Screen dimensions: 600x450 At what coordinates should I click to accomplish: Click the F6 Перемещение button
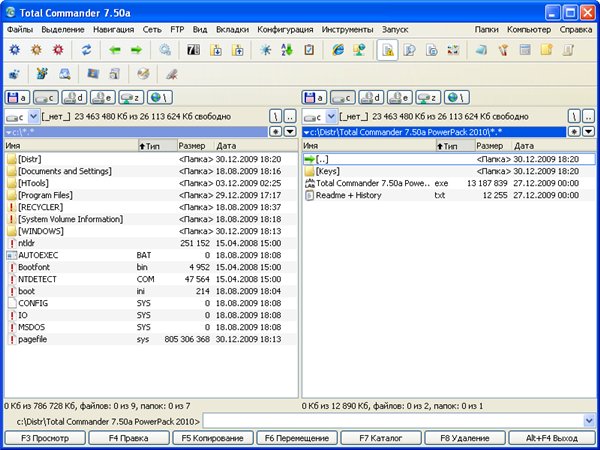point(297,438)
